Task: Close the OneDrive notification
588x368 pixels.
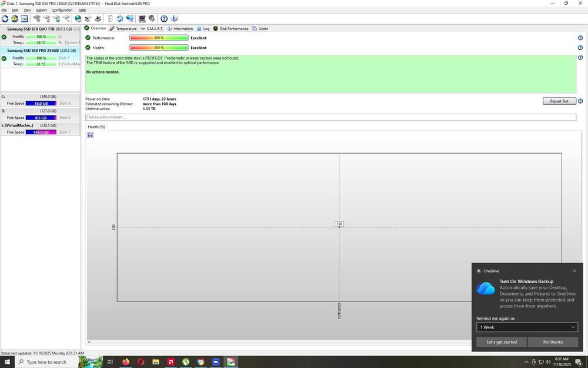Action: [574, 271]
